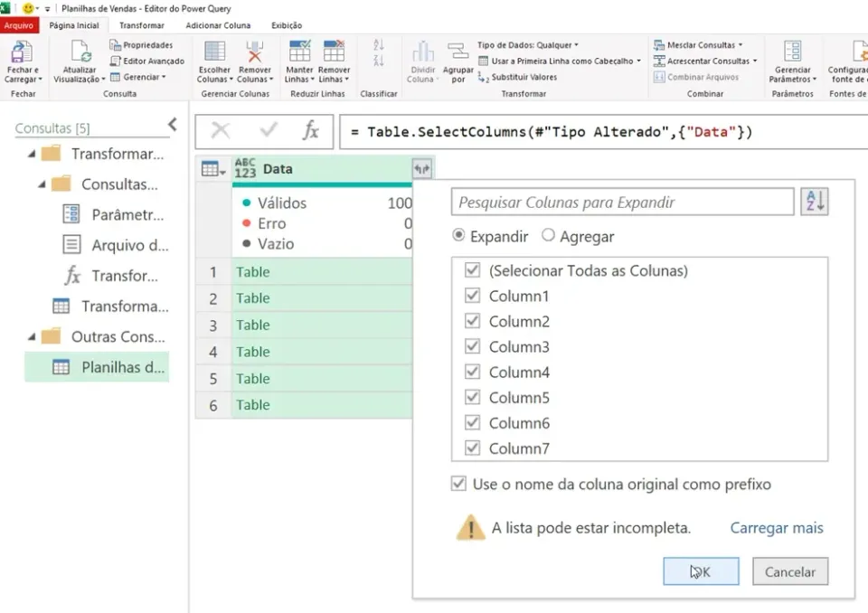Image resolution: width=868 pixels, height=613 pixels.
Task: Click the Remover Colunas icon
Action: tap(255, 52)
